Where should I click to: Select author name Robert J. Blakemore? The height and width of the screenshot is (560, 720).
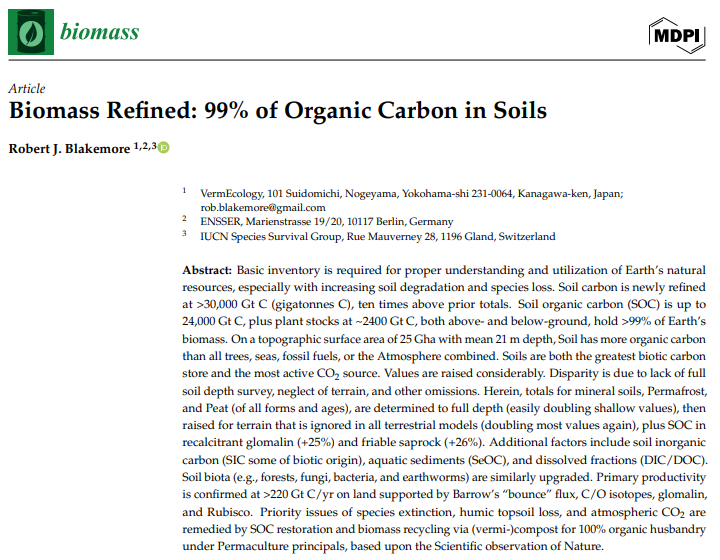pos(69,149)
